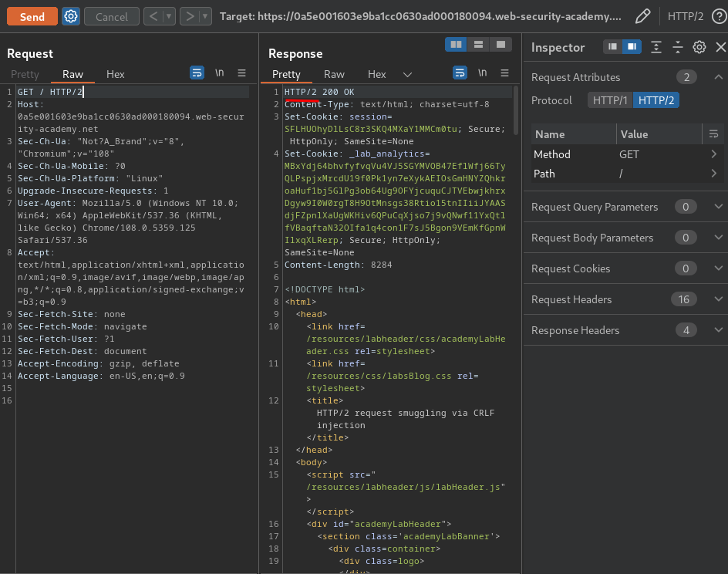Dock Inspector panel on the left
The width and height of the screenshot is (728, 574).
pos(612,46)
